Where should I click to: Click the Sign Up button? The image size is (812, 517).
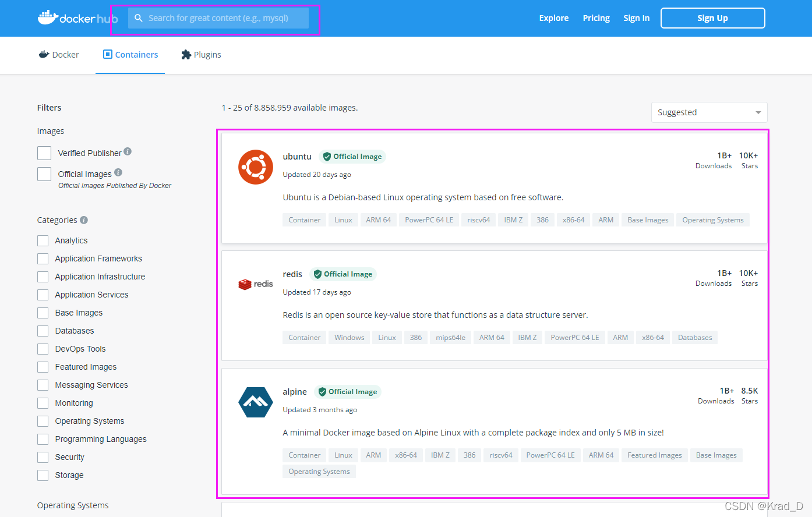tap(712, 18)
